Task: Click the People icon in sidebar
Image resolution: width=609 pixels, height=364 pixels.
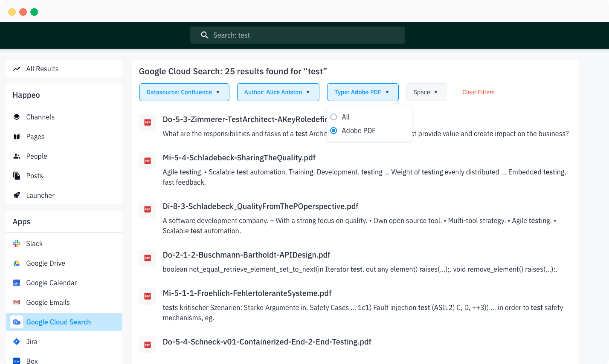Action: 17,156
